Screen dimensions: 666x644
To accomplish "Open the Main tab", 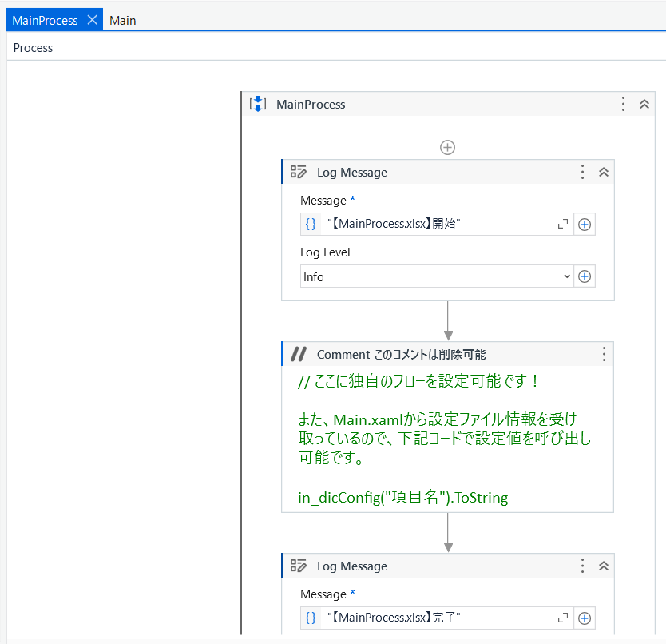I will click(x=123, y=21).
